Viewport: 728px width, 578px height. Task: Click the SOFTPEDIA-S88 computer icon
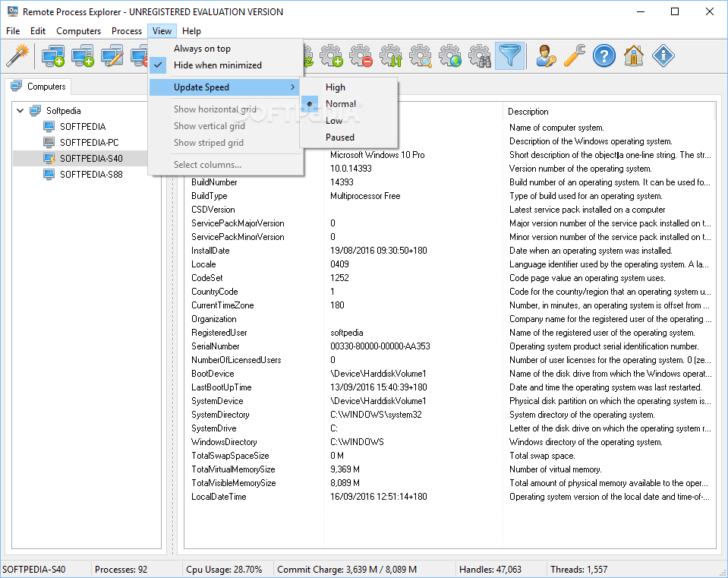pyautogui.click(x=49, y=174)
